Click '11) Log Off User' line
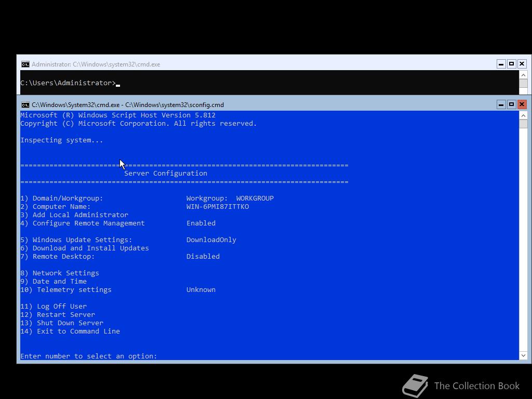The height and width of the screenshot is (399, 532). click(x=54, y=307)
